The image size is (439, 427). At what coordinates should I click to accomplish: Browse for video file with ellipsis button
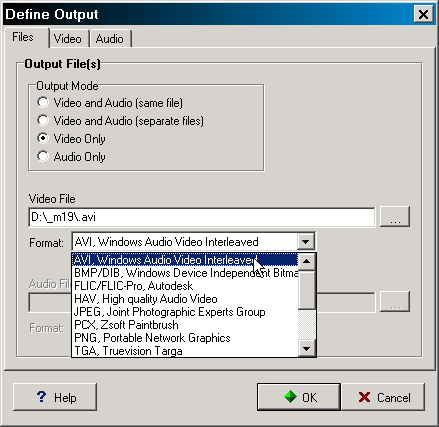pos(395,217)
